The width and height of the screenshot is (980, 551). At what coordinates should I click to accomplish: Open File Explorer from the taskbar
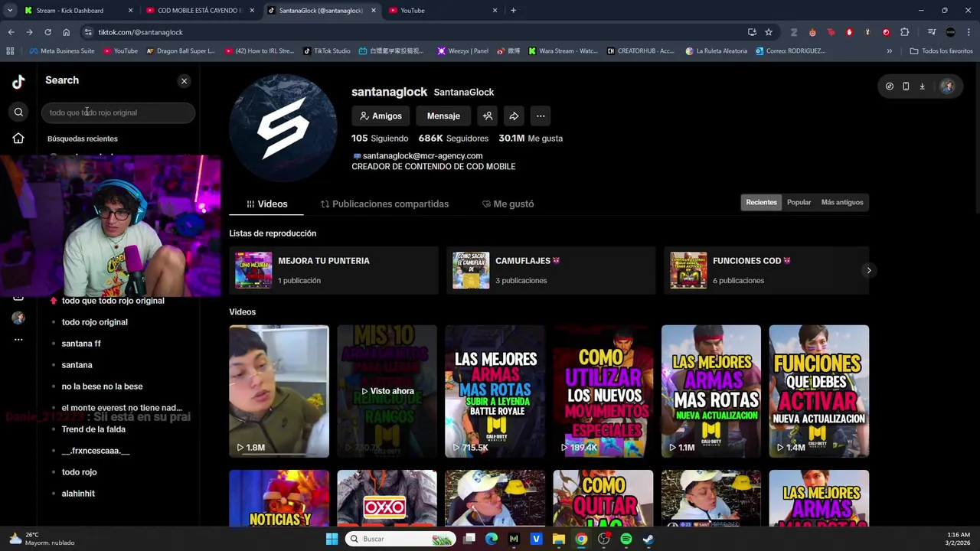(x=559, y=539)
